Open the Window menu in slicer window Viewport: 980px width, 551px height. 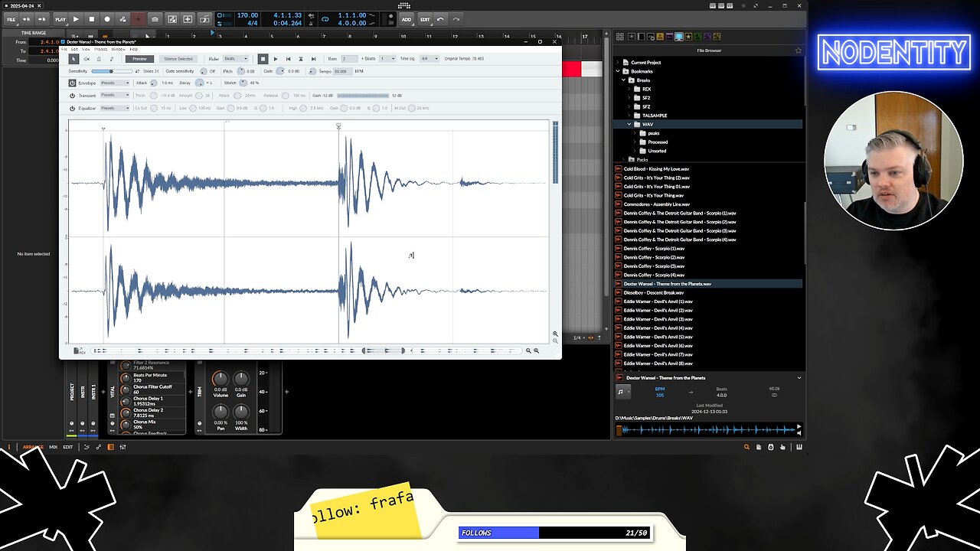click(x=118, y=49)
